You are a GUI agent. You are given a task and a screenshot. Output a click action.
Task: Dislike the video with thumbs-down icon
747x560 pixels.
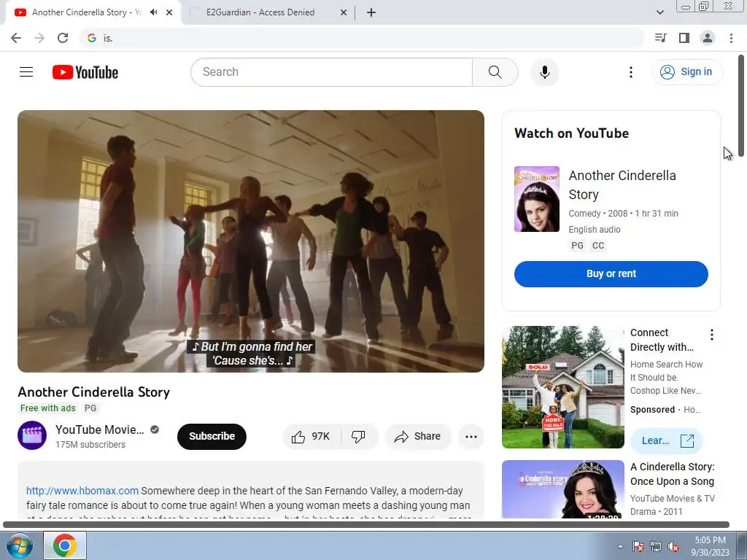(358, 436)
